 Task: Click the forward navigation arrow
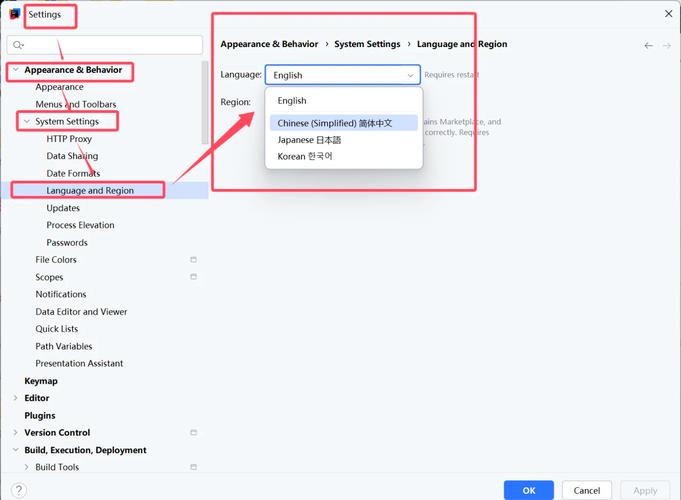tap(666, 45)
